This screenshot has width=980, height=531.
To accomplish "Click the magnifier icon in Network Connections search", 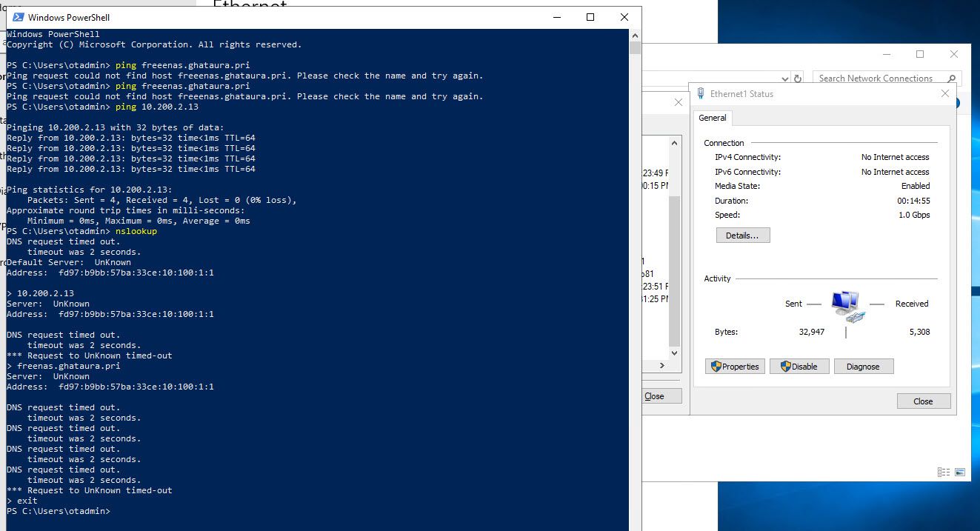I will 952,79.
